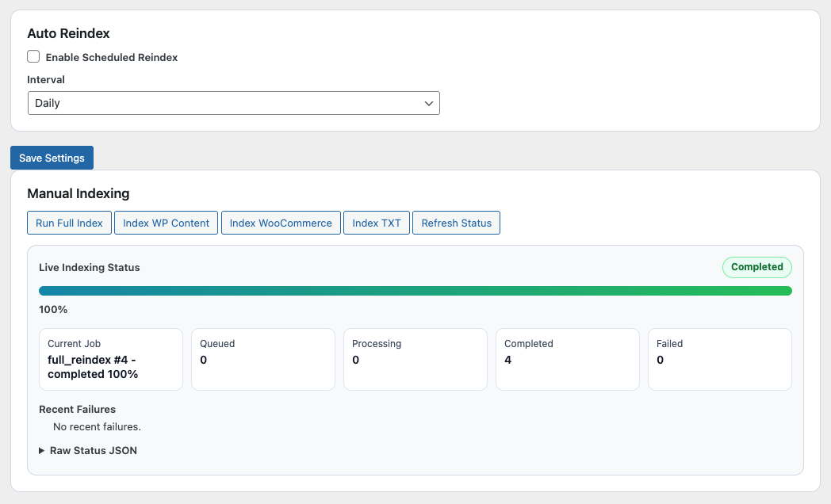Click the Index TXT button

(377, 223)
